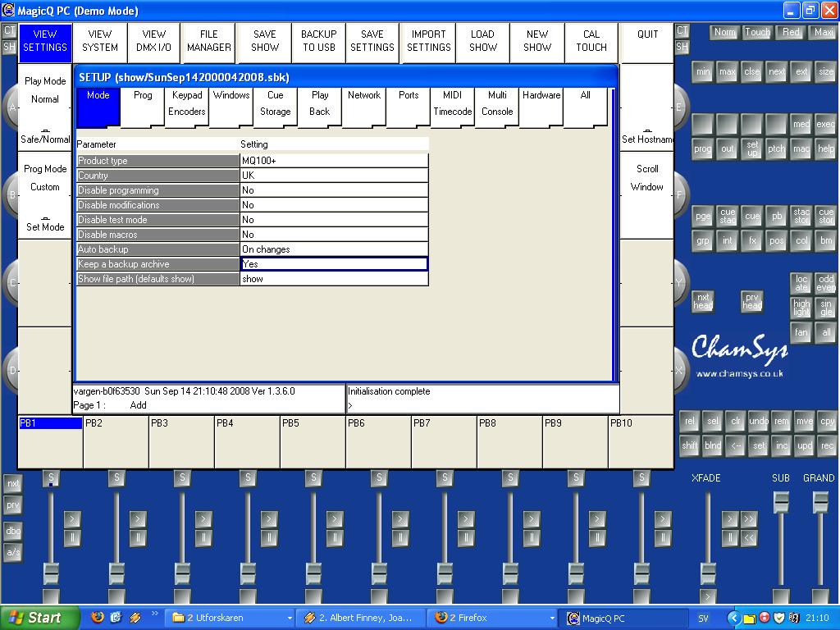Switch to the MIDI Timecode tab
The height and width of the screenshot is (630, 840).
click(452, 106)
